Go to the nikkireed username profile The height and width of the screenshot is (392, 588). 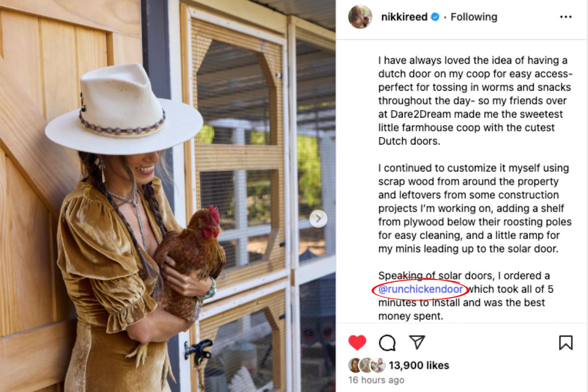coord(404,17)
